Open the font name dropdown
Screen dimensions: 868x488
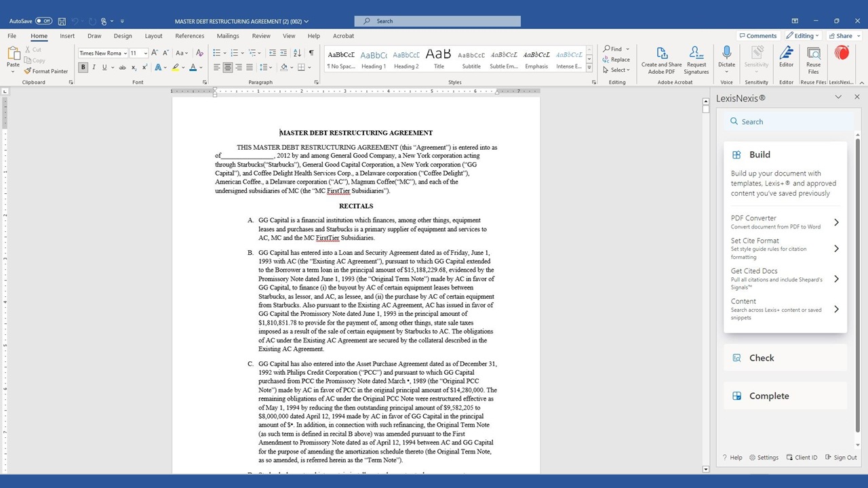coord(103,53)
